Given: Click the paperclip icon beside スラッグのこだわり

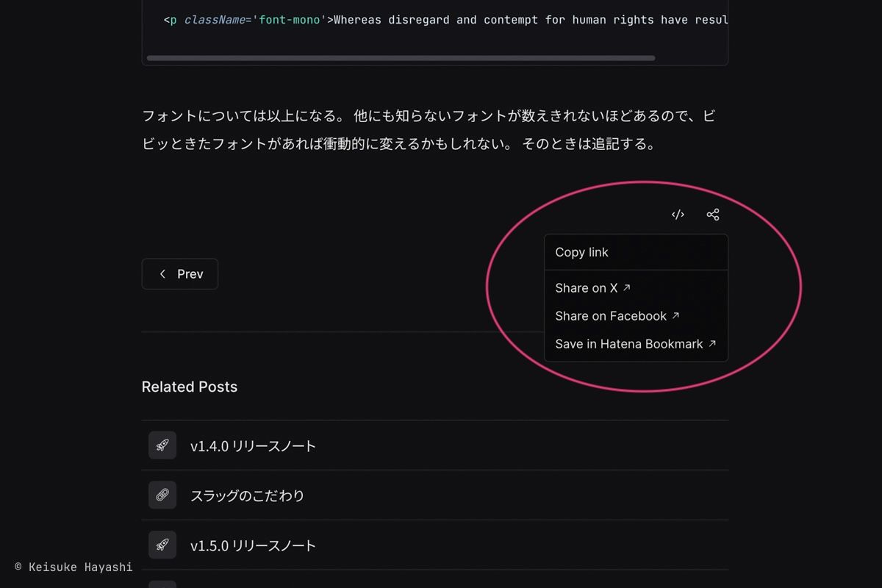Looking at the screenshot, I should pyautogui.click(x=162, y=495).
